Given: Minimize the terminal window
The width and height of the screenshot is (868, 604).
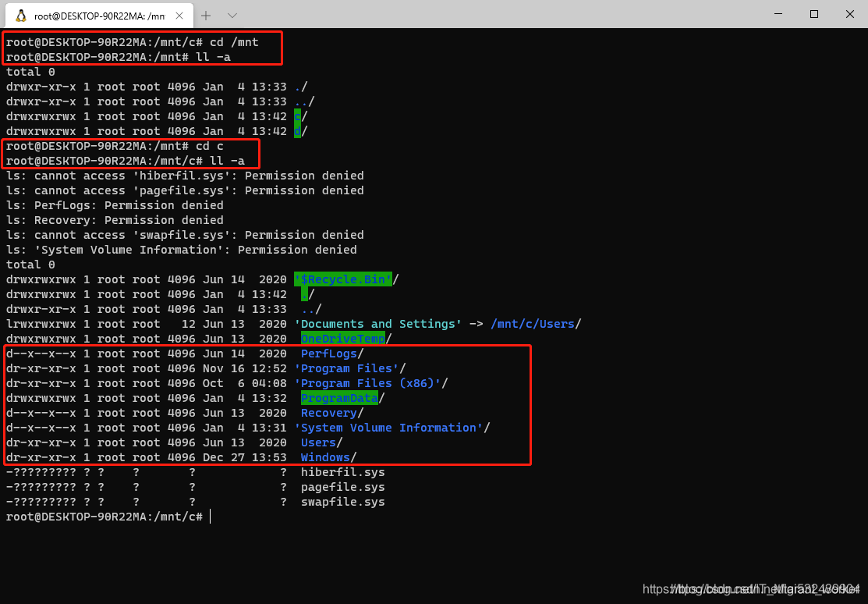Looking at the screenshot, I should pos(778,14).
